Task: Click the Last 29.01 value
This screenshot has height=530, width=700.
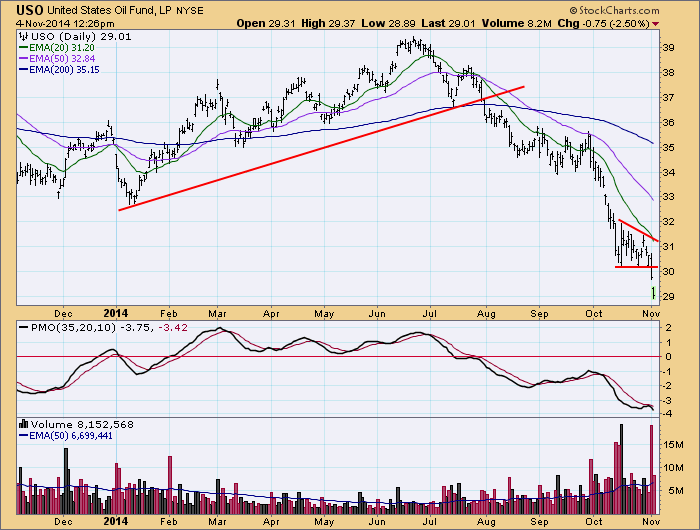Action: (448, 23)
